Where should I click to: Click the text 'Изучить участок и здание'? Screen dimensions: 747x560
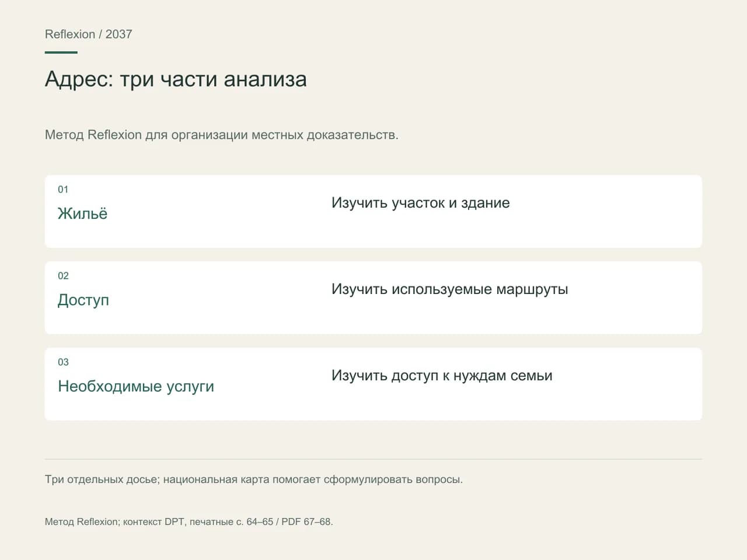pyautogui.click(x=421, y=203)
